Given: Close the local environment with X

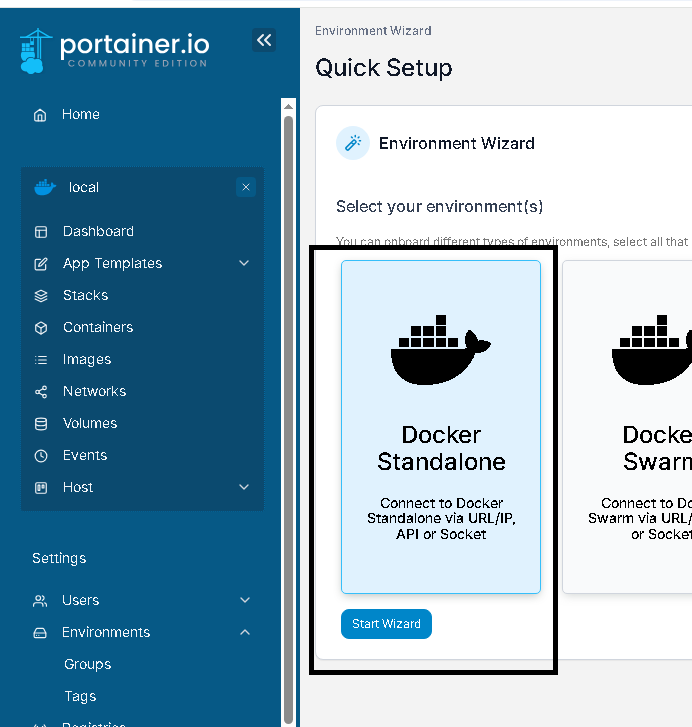Looking at the screenshot, I should [x=246, y=187].
